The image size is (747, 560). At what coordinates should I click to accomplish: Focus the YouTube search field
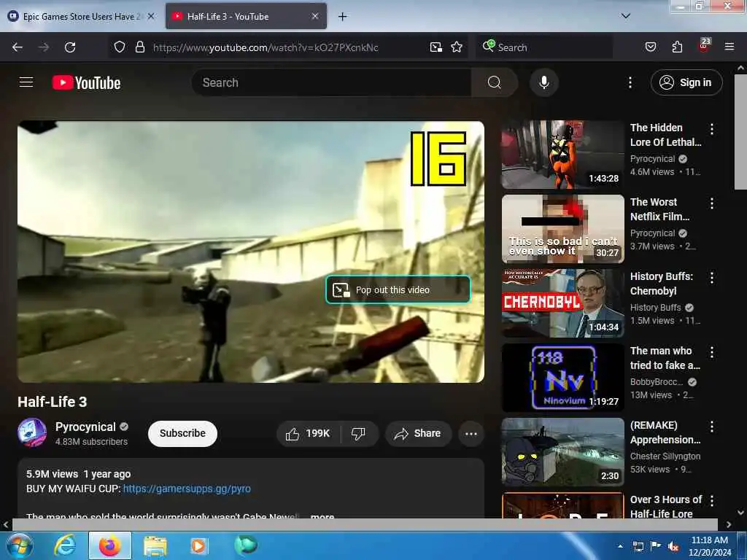[x=332, y=82]
